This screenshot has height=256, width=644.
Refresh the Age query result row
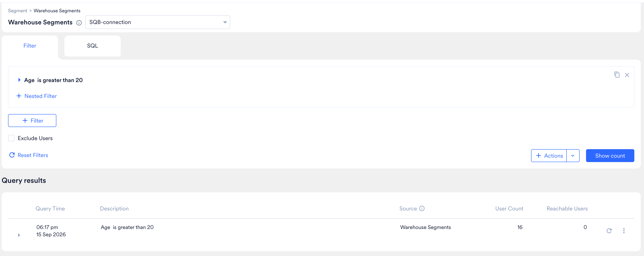(609, 231)
